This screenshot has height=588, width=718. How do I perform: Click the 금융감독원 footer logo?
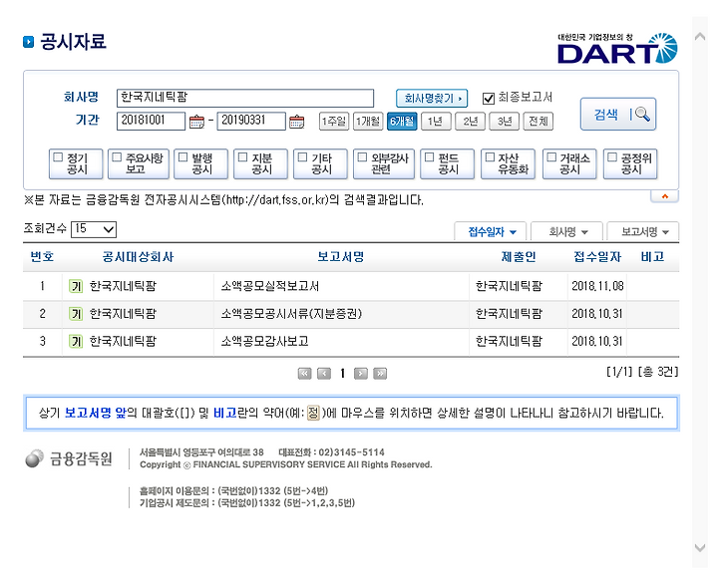pyautogui.click(x=69, y=458)
